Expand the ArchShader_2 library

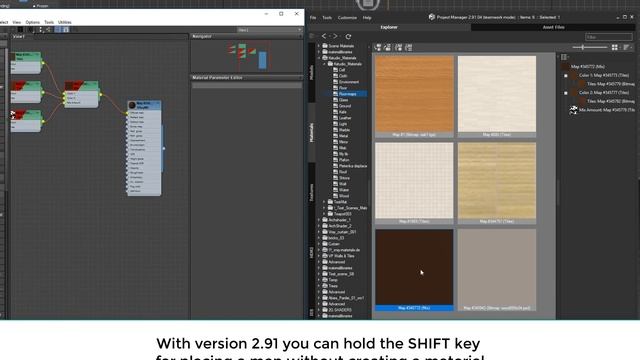[319, 226]
